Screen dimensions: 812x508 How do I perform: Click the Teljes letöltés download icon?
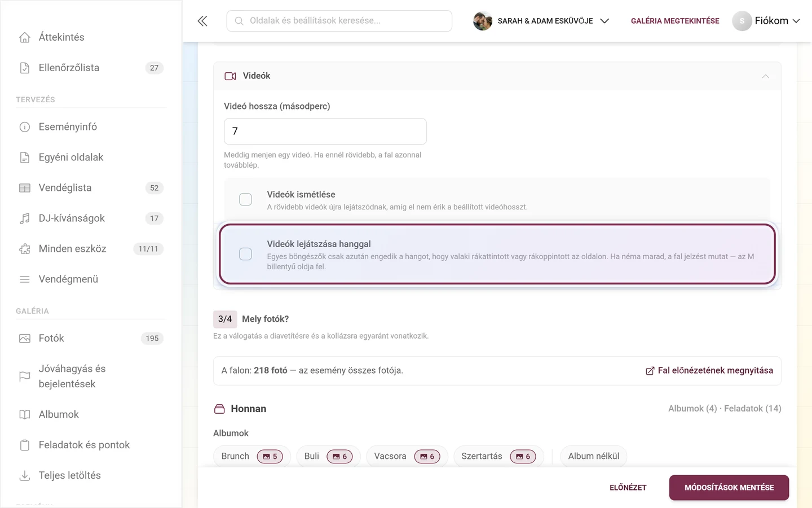[25, 476]
